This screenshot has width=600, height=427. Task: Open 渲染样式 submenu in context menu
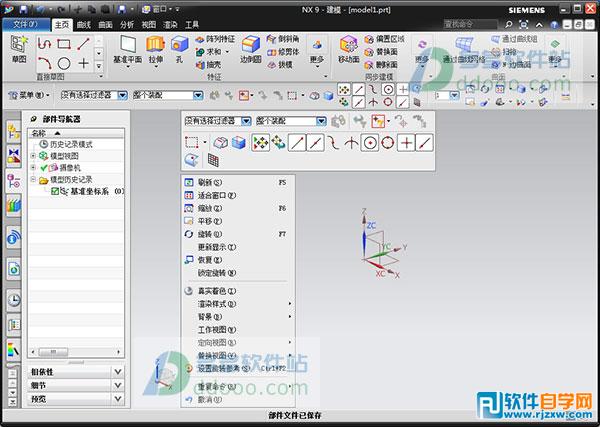(238, 304)
